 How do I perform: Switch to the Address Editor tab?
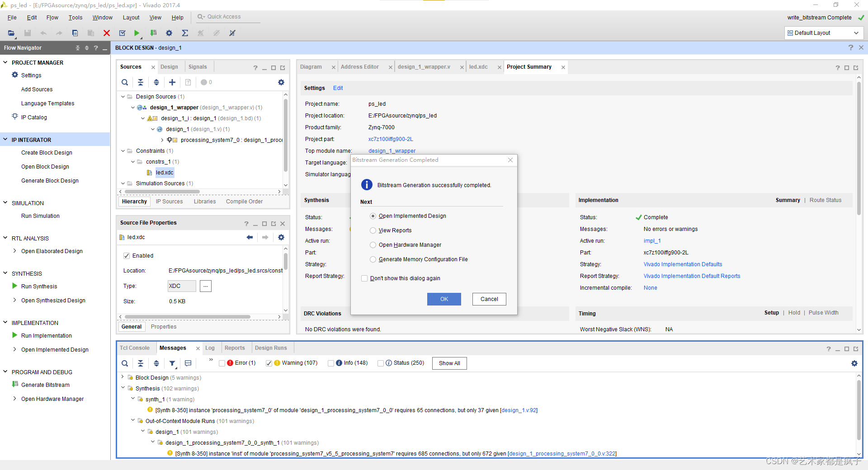[x=360, y=67]
